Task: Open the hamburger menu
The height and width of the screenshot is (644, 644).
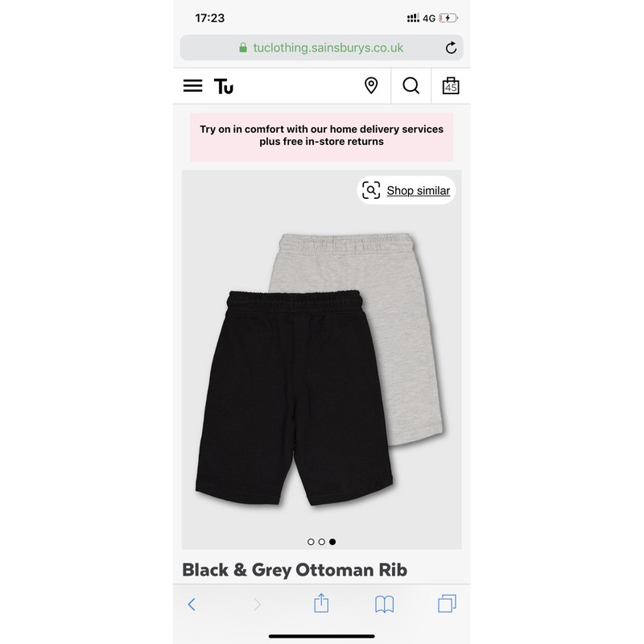Action: point(192,86)
